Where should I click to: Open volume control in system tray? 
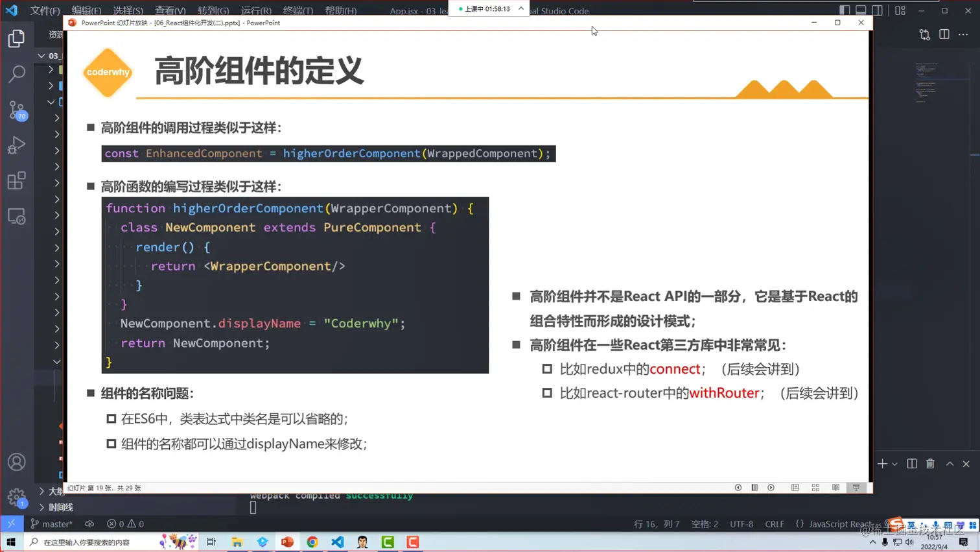(x=909, y=542)
